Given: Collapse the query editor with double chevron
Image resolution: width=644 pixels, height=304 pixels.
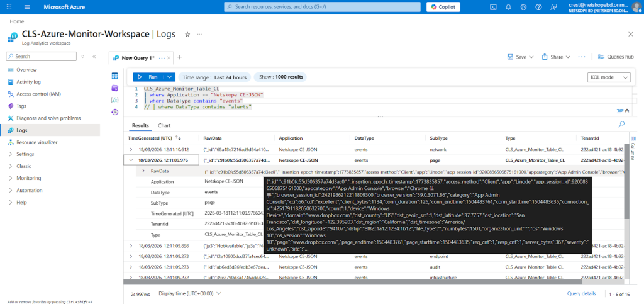Looking at the screenshot, I should point(627,111).
